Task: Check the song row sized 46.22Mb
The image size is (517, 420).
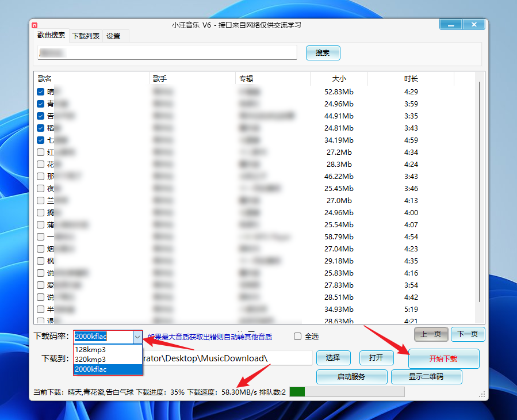Action: pyautogui.click(x=41, y=176)
